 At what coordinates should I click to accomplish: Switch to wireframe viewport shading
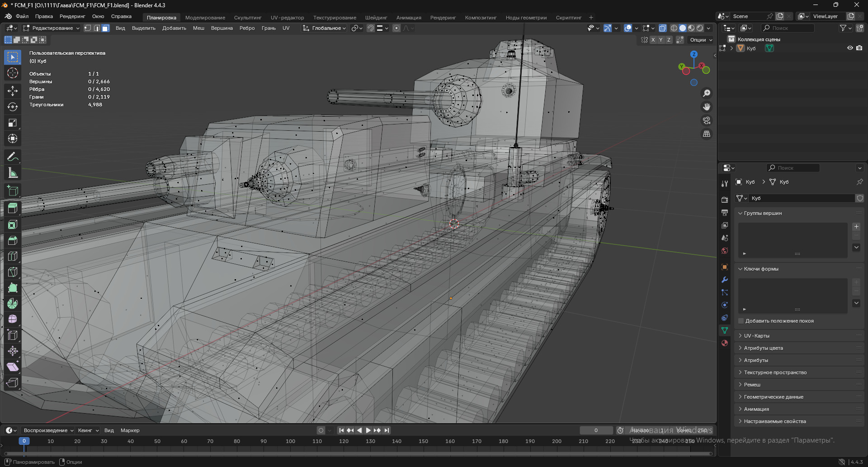click(674, 28)
